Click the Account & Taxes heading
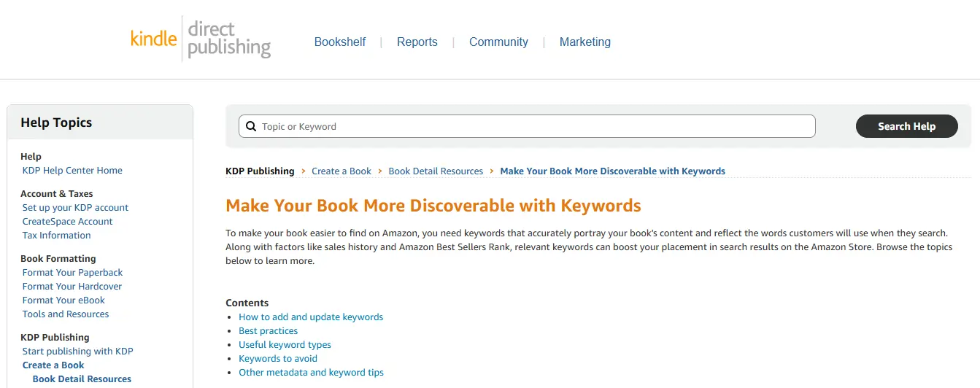Screen dimensions: 980x388 (57, 193)
